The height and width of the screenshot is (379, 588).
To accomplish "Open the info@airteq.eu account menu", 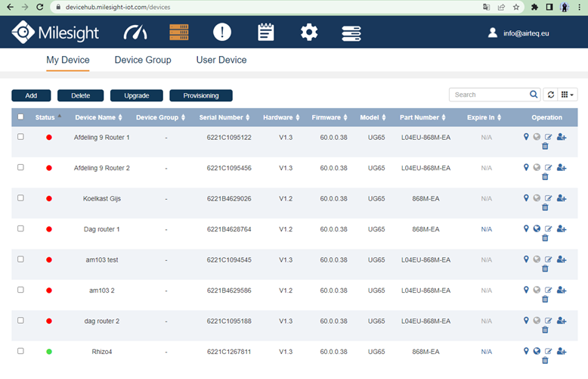I will [518, 33].
